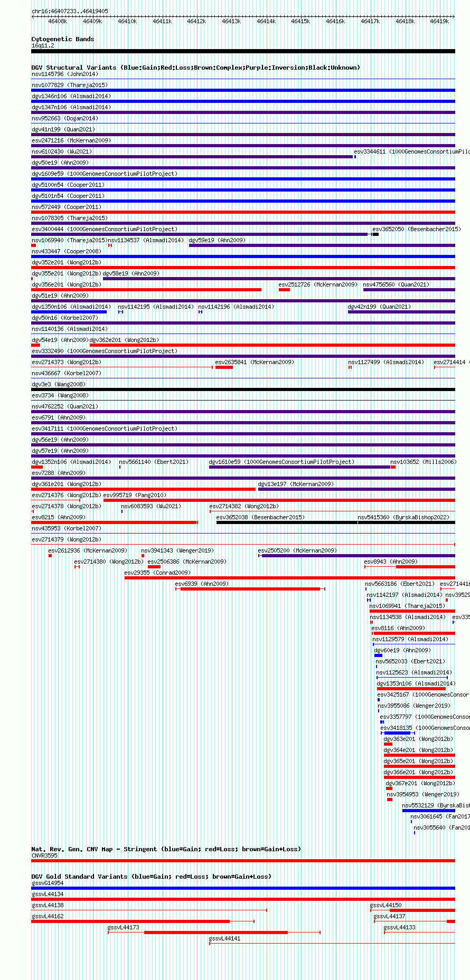
Task: Click nsv3941343 (Wenger2019) label
Action: [177, 550]
